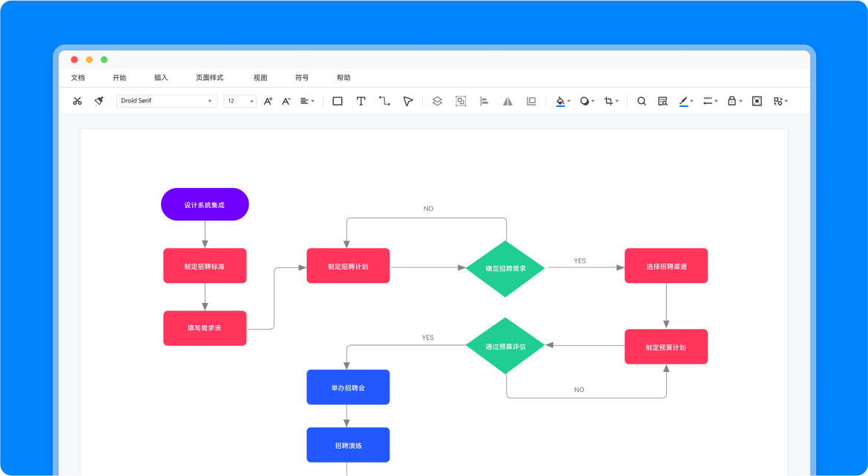Viewport: 868px width, 476px height.
Task: Open the 页面样式 menu
Action: (x=209, y=78)
